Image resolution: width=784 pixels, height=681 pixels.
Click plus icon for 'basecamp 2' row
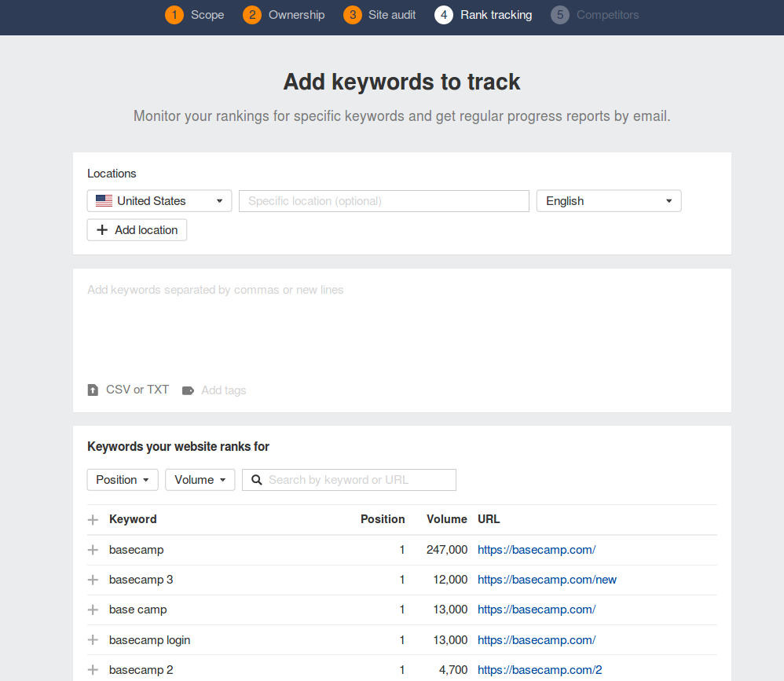(93, 670)
